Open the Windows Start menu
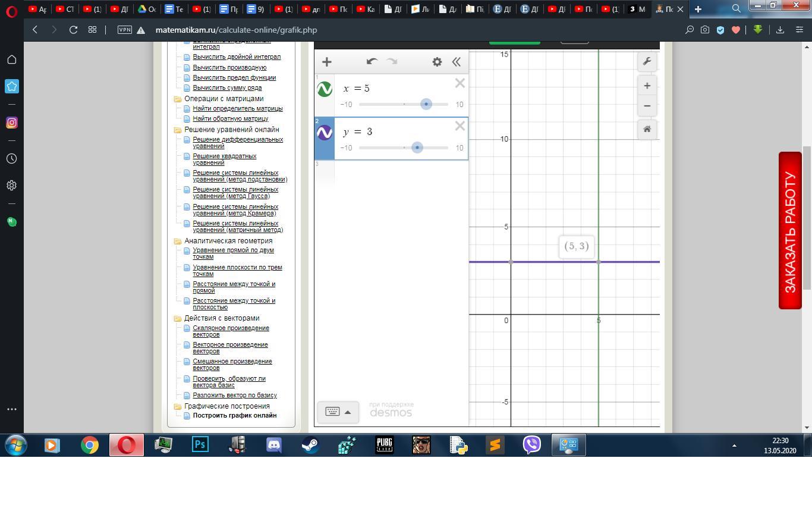 [16, 445]
